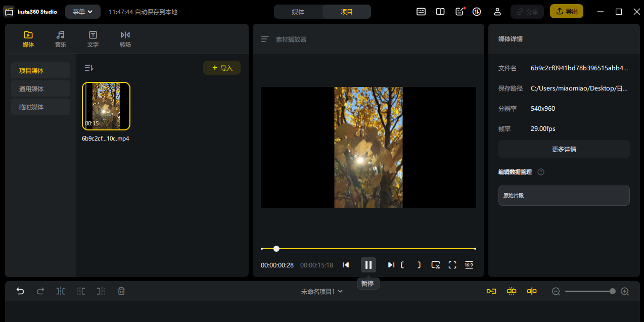This screenshot has height=322, width=644.
Task: Switch to the 转场 tab
Action: (x=125, y=39)
